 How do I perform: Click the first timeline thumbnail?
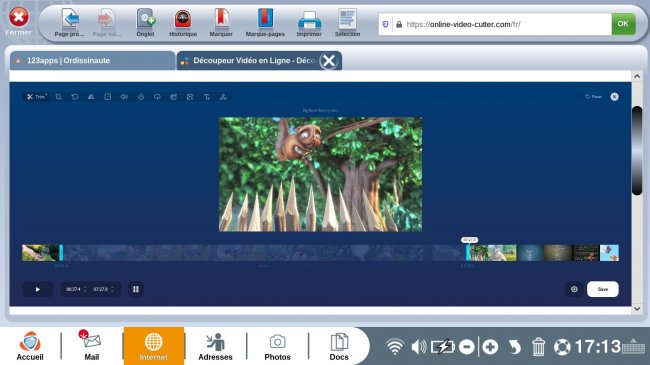point(40,253)
